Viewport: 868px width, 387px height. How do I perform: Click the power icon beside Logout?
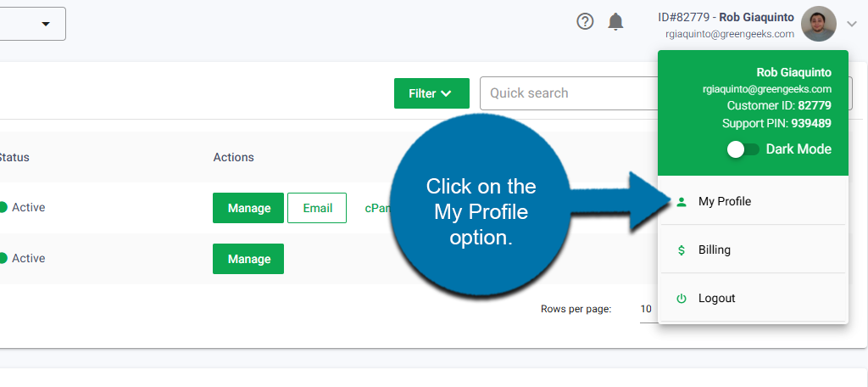click(x=682, y=299)
